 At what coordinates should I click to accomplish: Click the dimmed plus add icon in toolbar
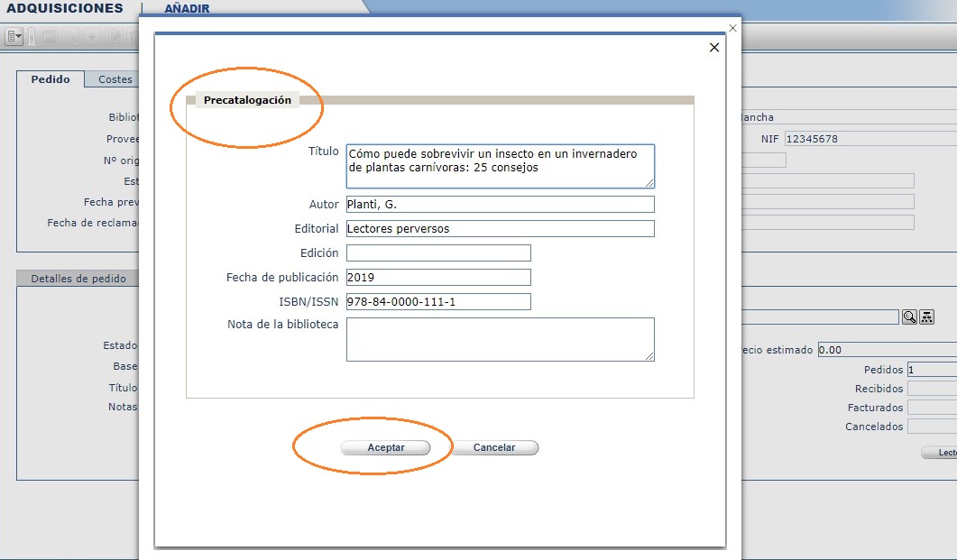pyautogui.click(x=92, y=37)
